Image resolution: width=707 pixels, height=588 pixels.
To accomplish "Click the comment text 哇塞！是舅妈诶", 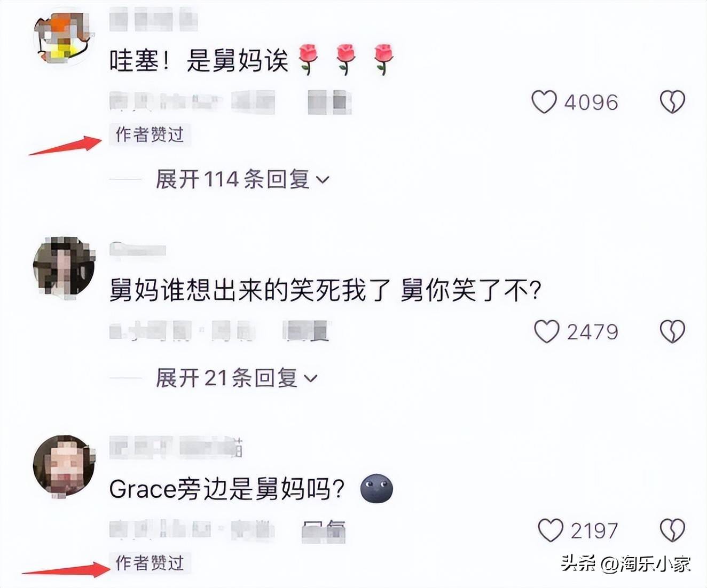I will 199,60.
